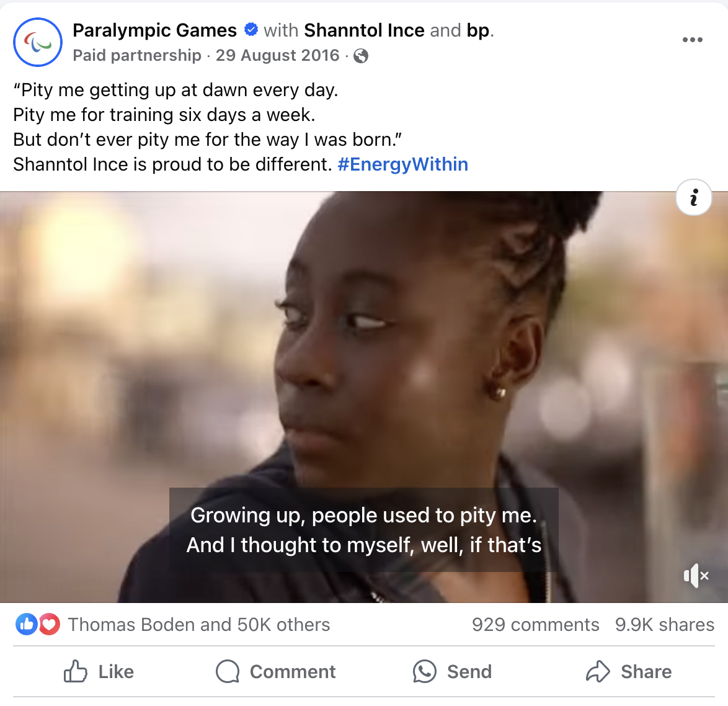Like the post
This screenshot has height=706, width=728.
[x=99, y=672]
